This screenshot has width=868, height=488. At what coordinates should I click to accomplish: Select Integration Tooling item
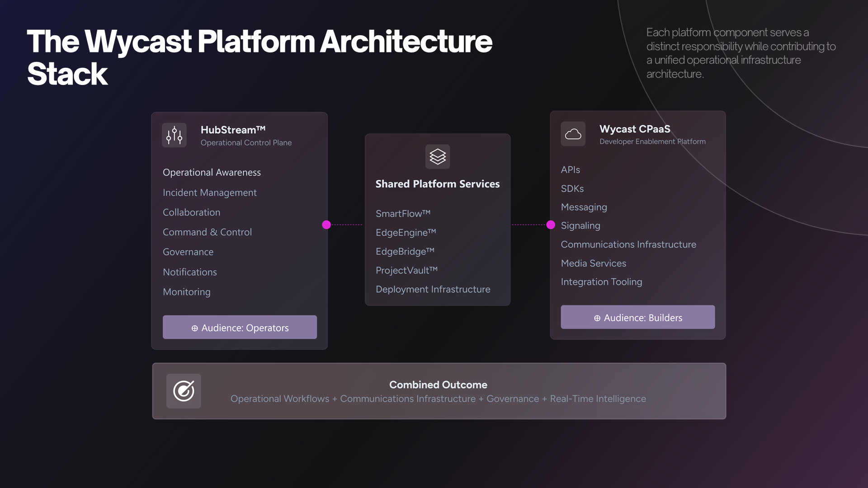tap(601, 282)
